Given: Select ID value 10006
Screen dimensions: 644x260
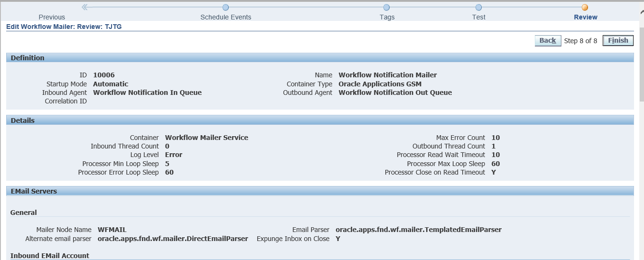Looking at the screenshot, I should click(104, 75).
